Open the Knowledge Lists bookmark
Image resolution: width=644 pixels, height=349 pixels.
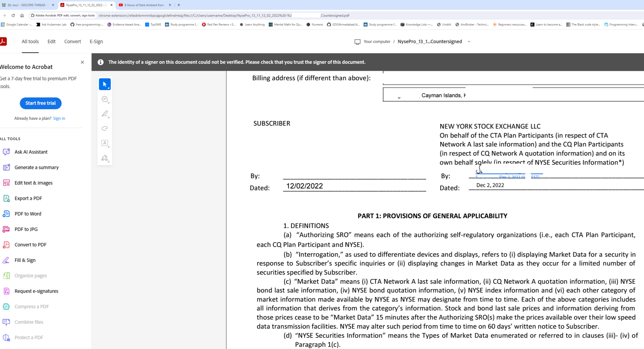(417, 25)
